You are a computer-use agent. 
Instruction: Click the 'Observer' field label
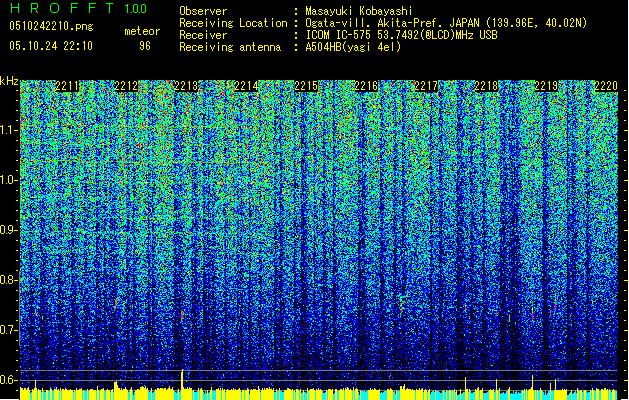(x=203, y=11)
